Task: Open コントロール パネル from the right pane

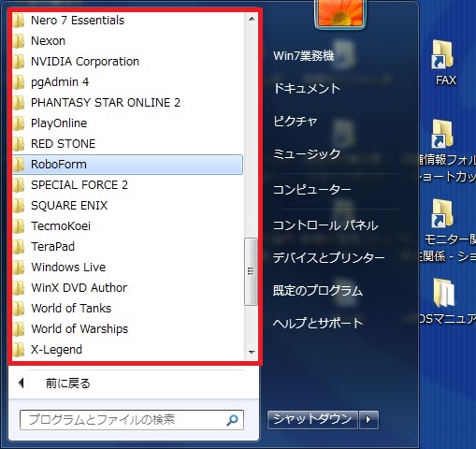Action: point(325,225)
